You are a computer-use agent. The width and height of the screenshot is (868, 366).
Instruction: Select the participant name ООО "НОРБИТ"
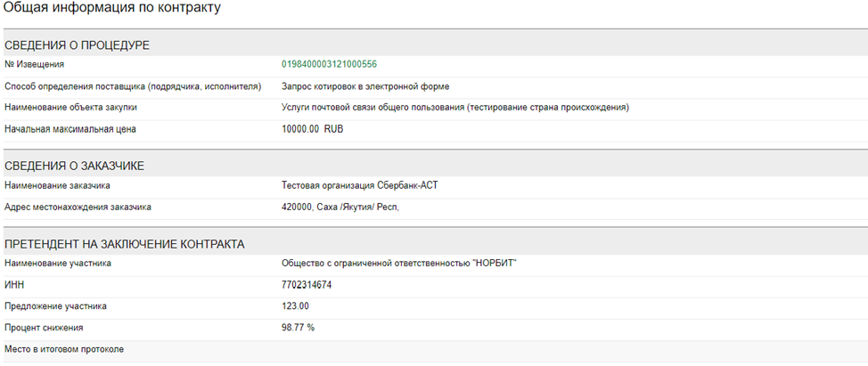(x=398, y=264)
